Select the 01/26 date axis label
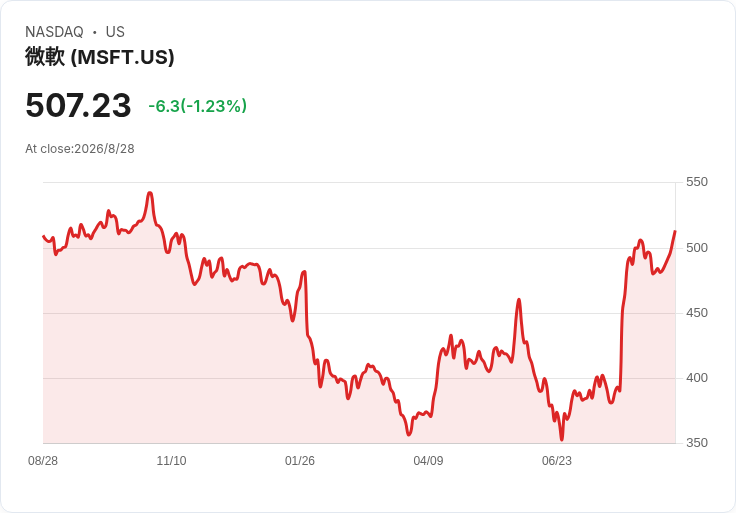Viewport: 736px width, 513px height. pyautogui.click(x=299, y=460)
